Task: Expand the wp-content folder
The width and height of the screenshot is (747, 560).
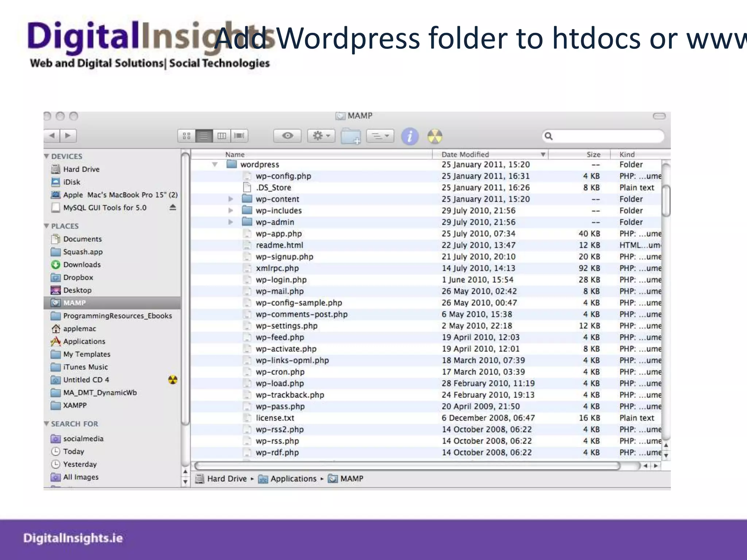Action: click(231, 199)
